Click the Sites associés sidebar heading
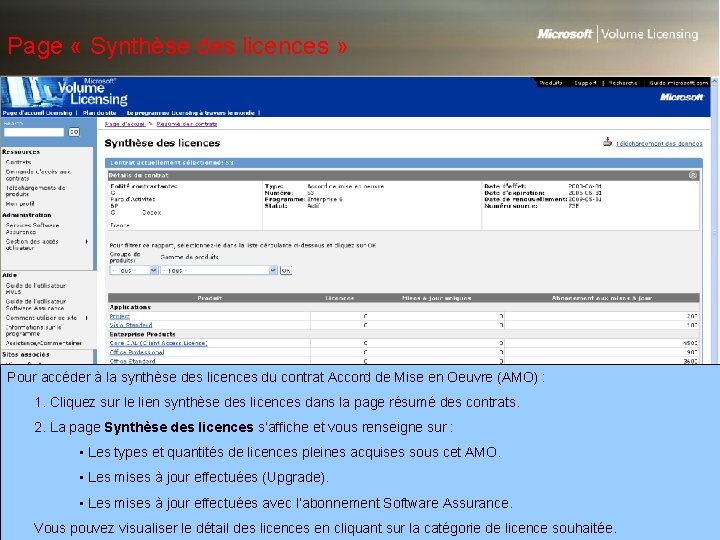This screenshot has height=540, width=720. [x=25, y=354]
